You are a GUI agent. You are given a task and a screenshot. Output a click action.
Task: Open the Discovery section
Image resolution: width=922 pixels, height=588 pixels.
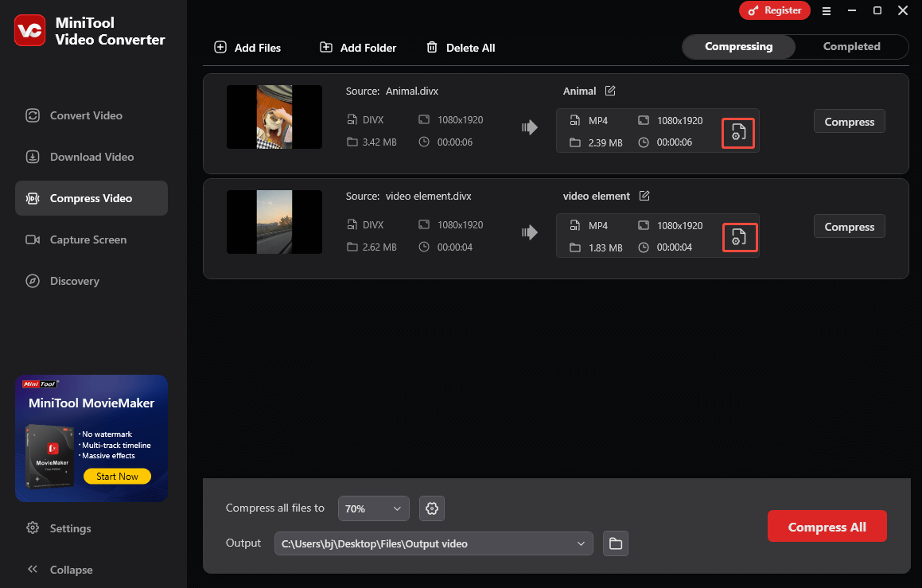[x=91, y=281]
